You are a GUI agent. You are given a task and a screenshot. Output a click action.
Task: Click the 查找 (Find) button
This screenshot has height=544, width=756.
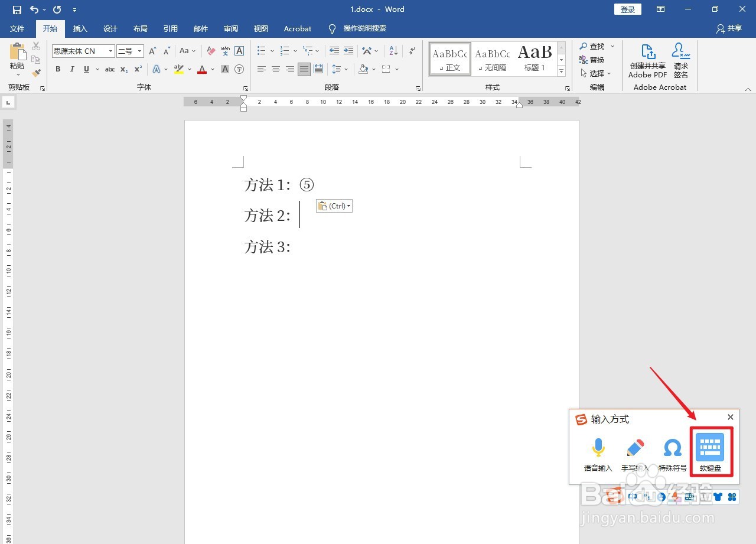[592, 46]
